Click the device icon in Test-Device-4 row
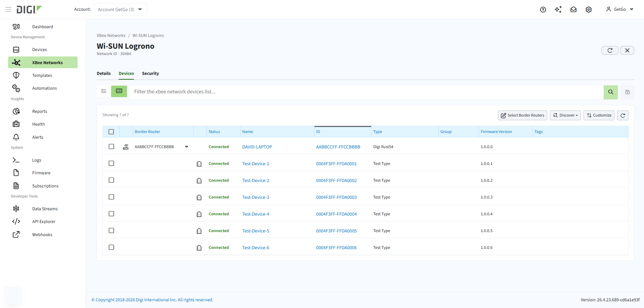 pos(199,214)
